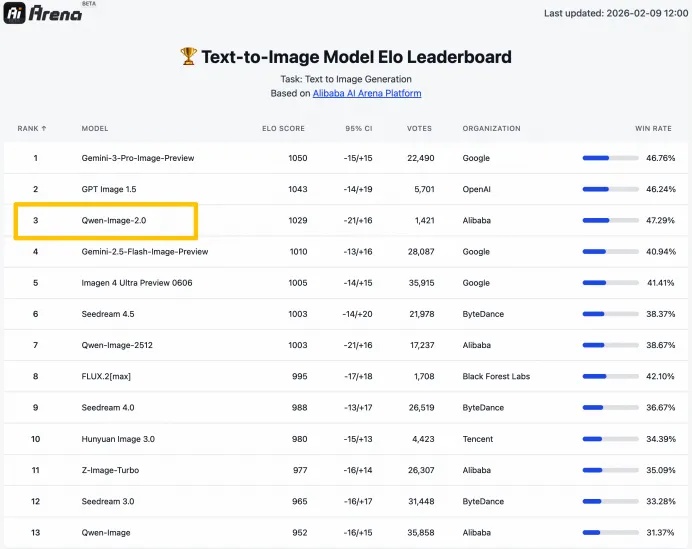Click win rate bar for Seedream 3.0

coord(610,501)
